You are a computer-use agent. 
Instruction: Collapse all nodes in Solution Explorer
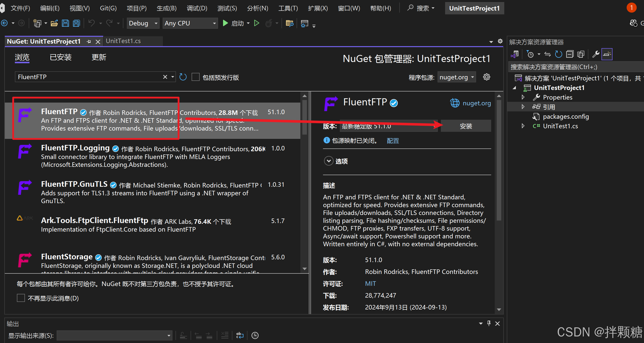tap(570, 54)
